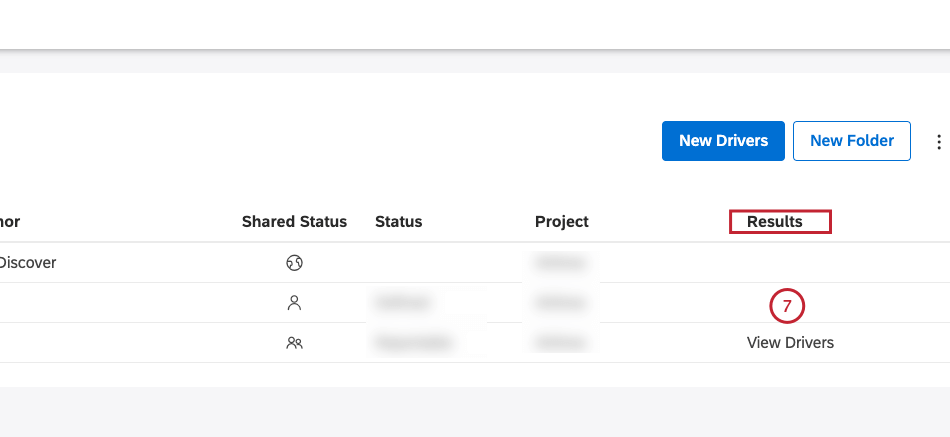Viewport: 950px width, 437px height.
Task: Click the blurred Project cell in the globe row
Action: pos(560,263)
